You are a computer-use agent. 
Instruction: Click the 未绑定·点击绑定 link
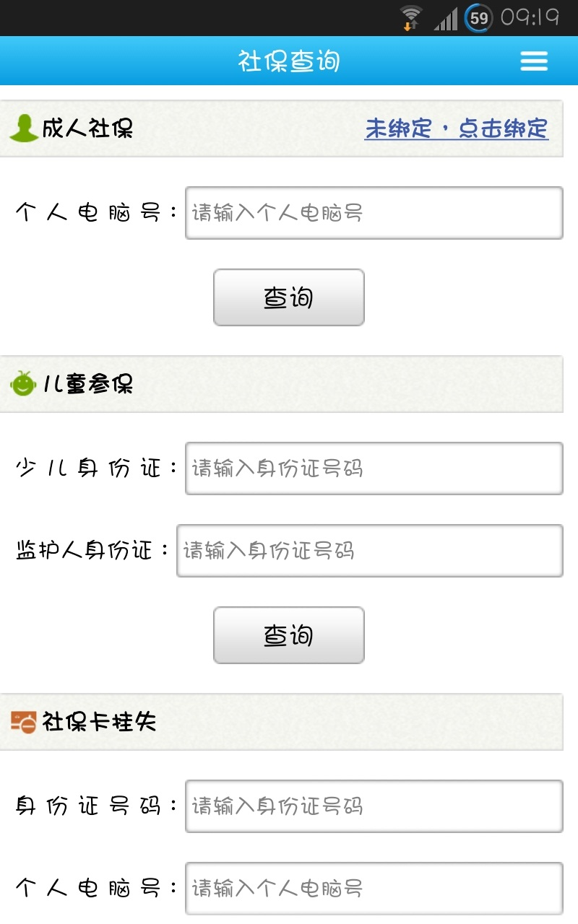coord(457,128)
